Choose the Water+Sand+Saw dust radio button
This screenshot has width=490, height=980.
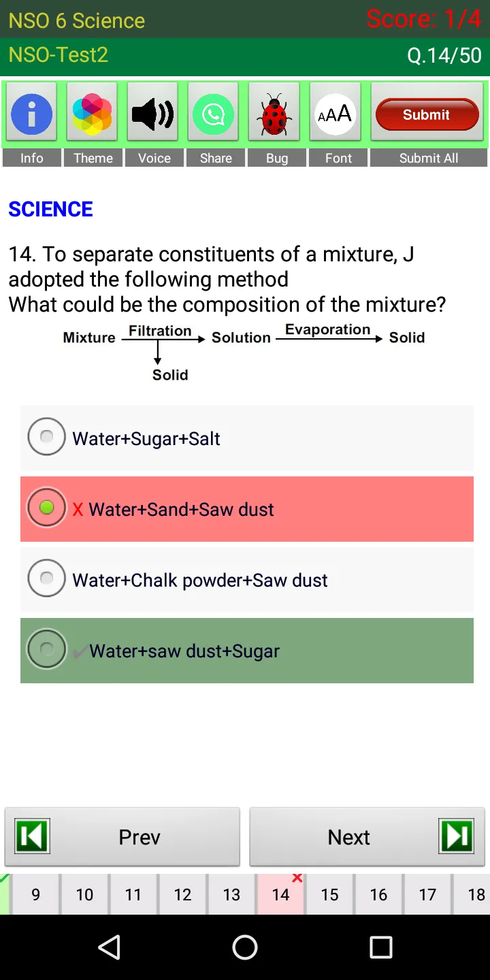(47, 508)
